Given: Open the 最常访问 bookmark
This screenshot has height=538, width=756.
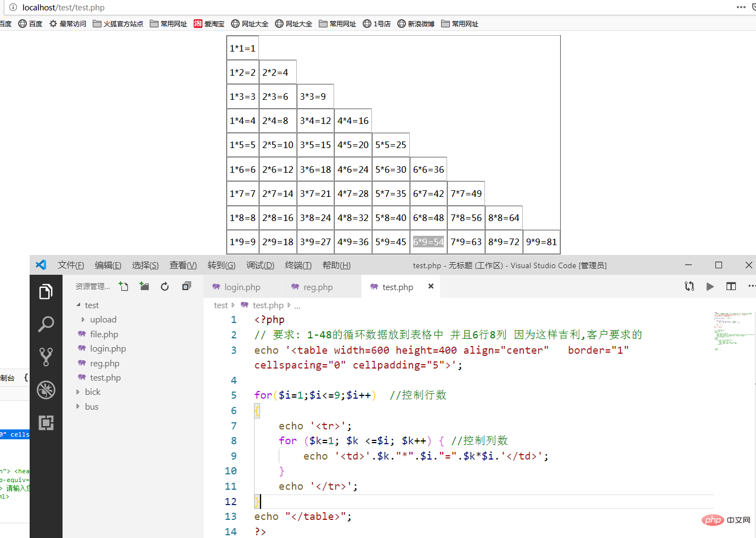Looking at the screenshot, I should [67, 24].
